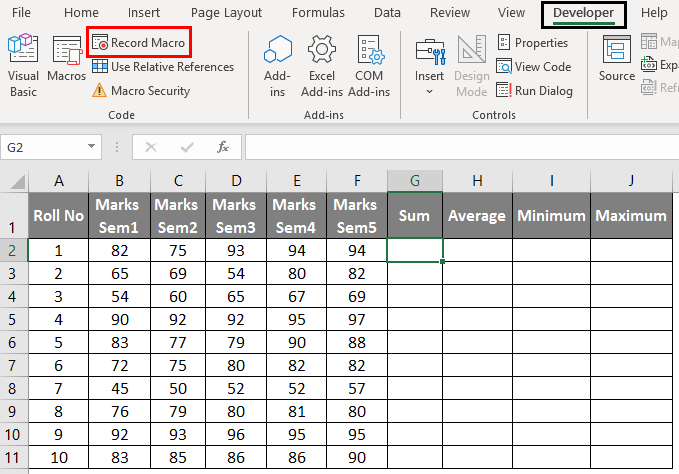Start Record Macro
The height and width of the screenshot is (474, 679).
(139, 43)
